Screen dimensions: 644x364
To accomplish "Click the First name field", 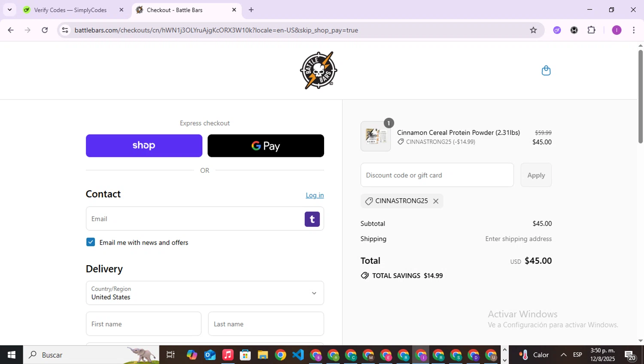I will 143,324.
